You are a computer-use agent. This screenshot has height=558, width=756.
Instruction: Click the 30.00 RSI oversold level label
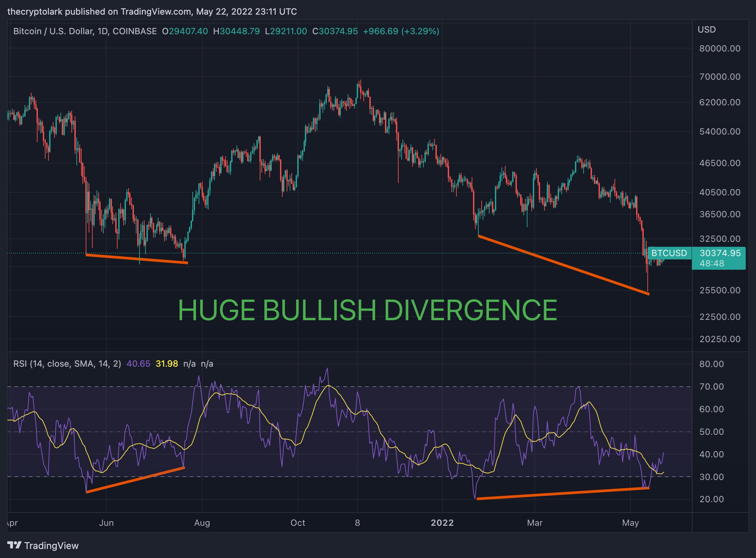(x=711, y=477)
